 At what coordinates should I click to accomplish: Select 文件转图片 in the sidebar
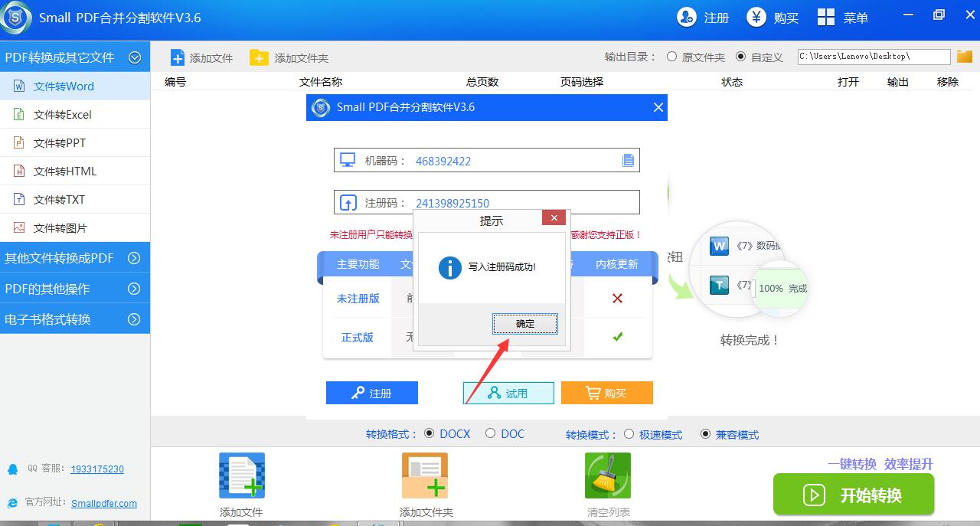75,228
